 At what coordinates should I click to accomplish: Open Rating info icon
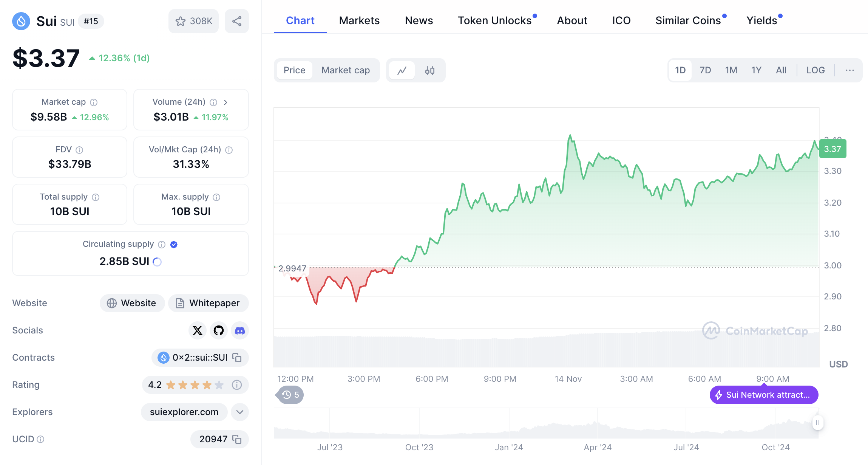[237, 385]
